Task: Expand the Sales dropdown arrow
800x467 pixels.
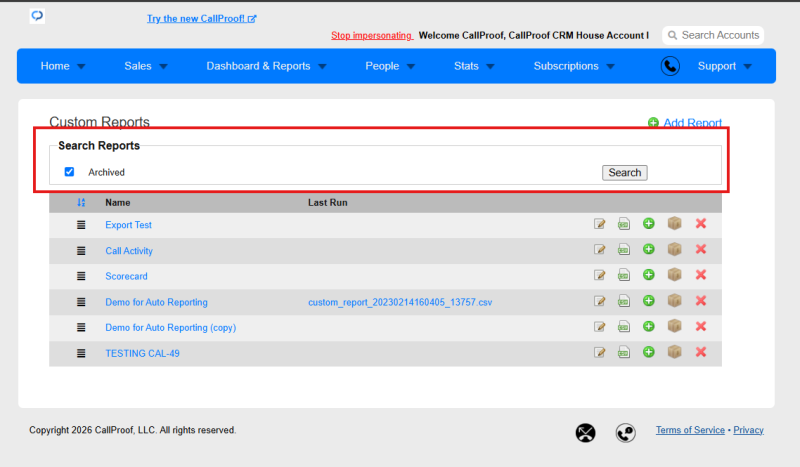Action: (x=163, y=66)
